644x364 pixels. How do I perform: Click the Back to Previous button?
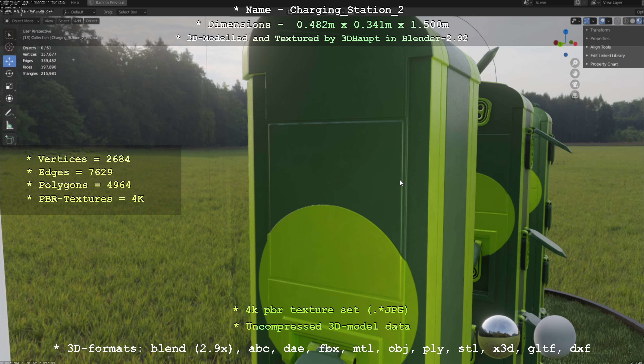(x=107, y=2)
